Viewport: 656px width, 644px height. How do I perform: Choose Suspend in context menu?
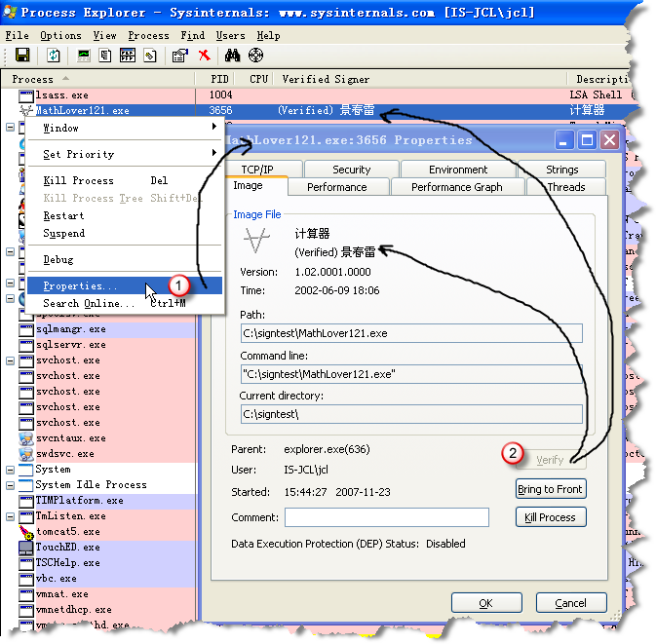[124, 234]
